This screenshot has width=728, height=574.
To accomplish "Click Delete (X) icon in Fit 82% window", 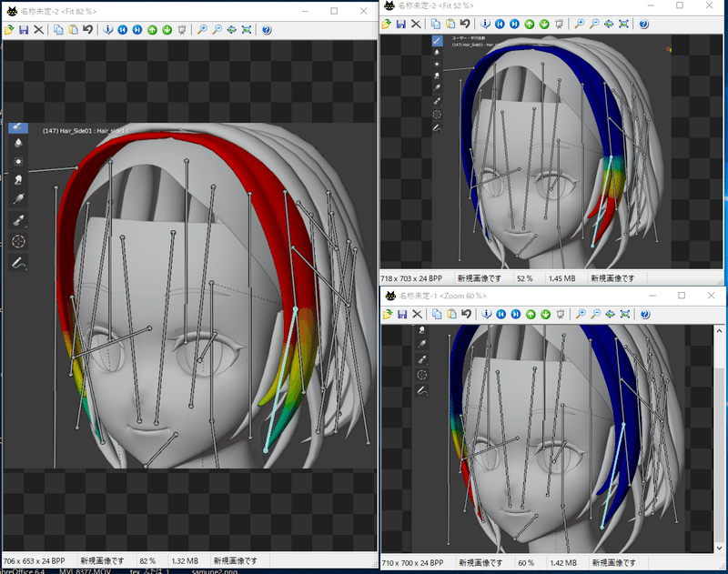I will tap(38, 30).
